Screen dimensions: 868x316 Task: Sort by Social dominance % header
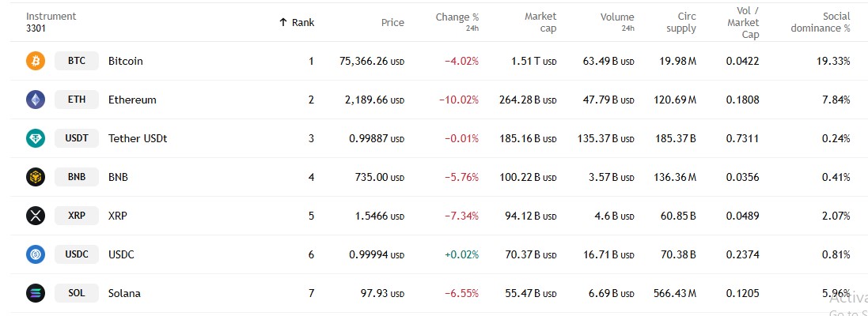[x=824, y=22]
